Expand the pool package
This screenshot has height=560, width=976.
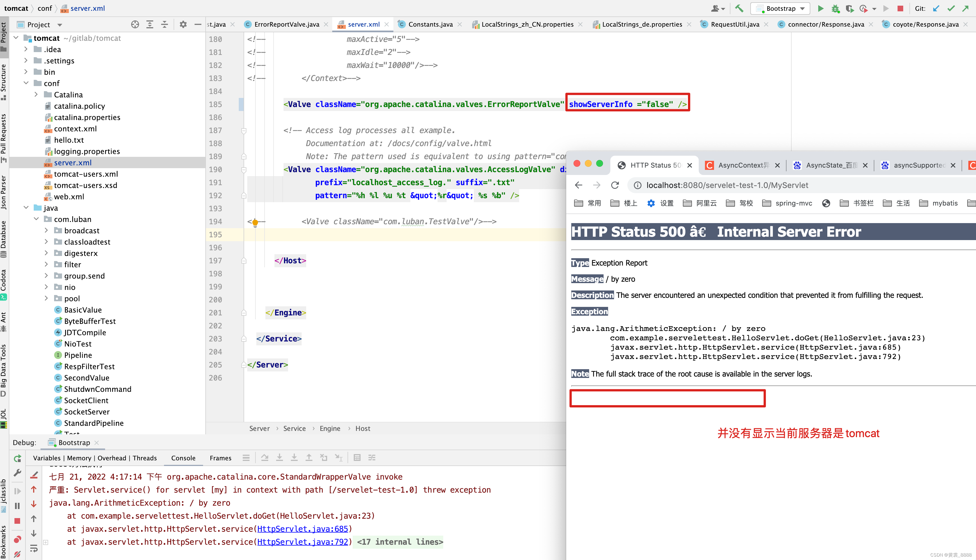click(46, 298)
